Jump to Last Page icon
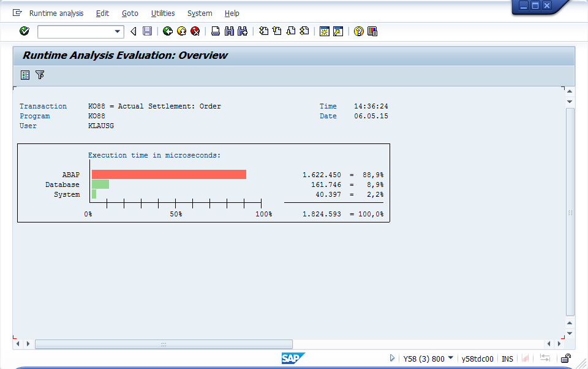The image size is (588, 369). click(x=304, y=31)
